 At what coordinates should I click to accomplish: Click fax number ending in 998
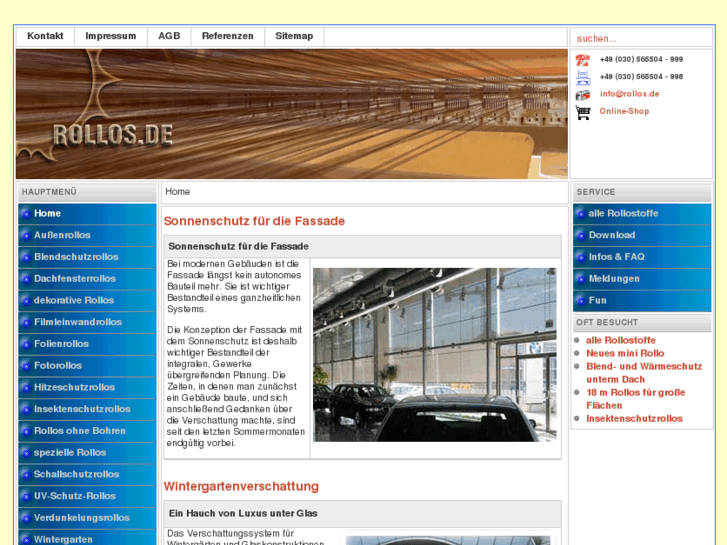click(641, 77)
